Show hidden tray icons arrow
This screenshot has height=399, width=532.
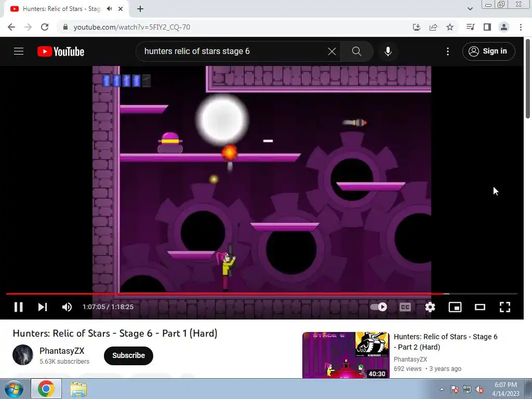(x=442, y=389)
